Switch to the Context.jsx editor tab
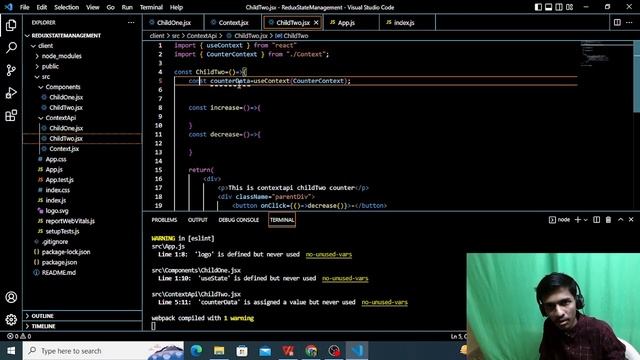Screen dimensions: 640x360 coord(233,22)
